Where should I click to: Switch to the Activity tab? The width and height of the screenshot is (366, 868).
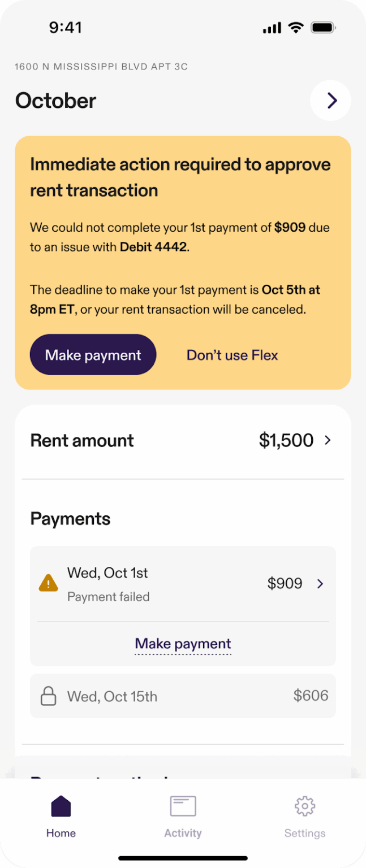click(x=183, y=815)
